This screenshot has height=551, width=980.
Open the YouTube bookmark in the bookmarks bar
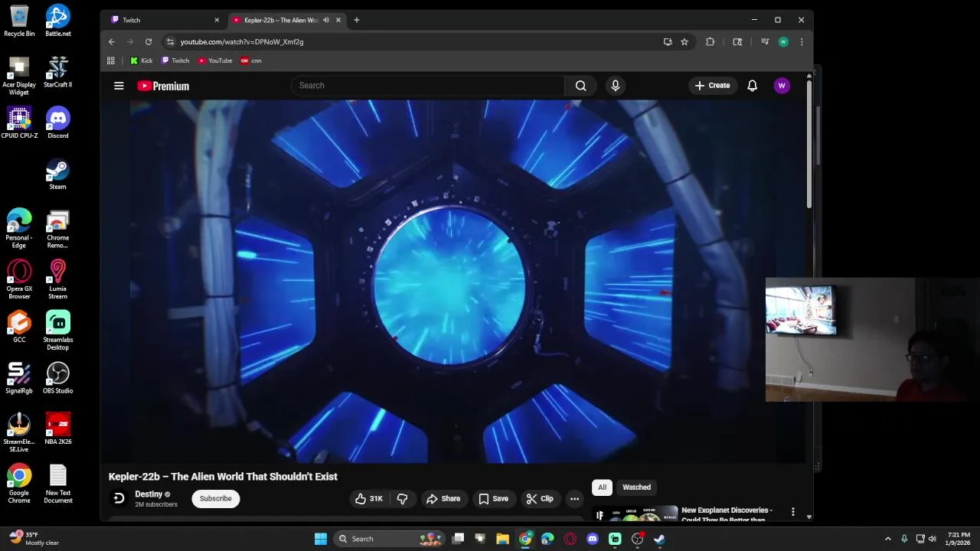click(x=215, y=60)
